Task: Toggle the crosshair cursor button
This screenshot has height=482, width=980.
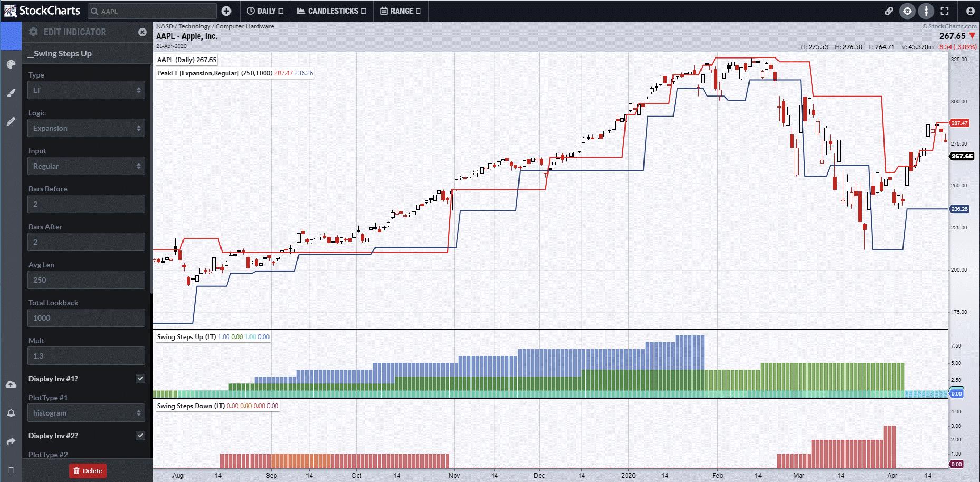Action: (x=907, y=11)
